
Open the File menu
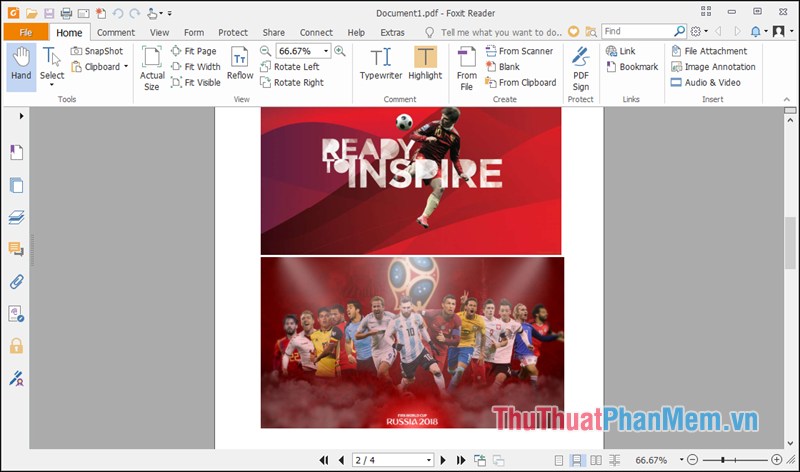tap(26, 32)
